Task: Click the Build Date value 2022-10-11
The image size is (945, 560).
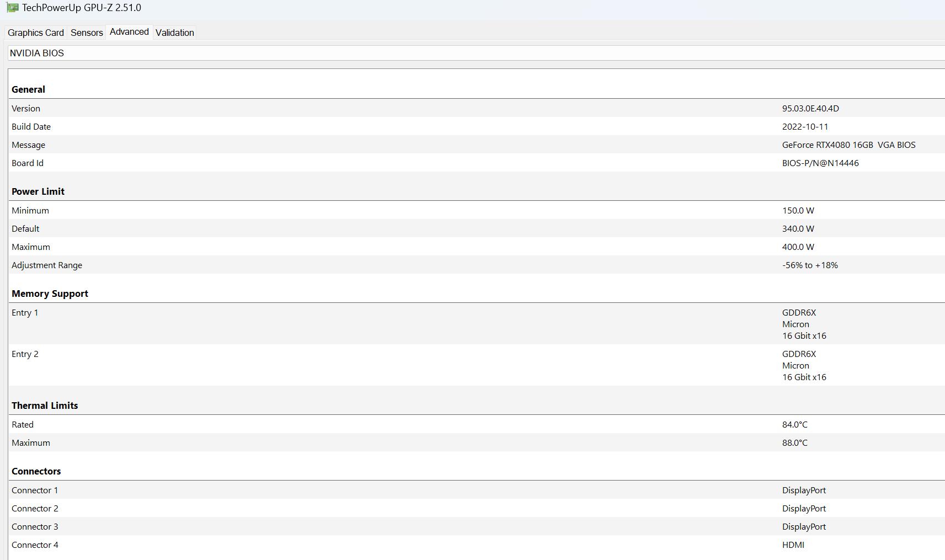Action: click(x=805, y=127)
